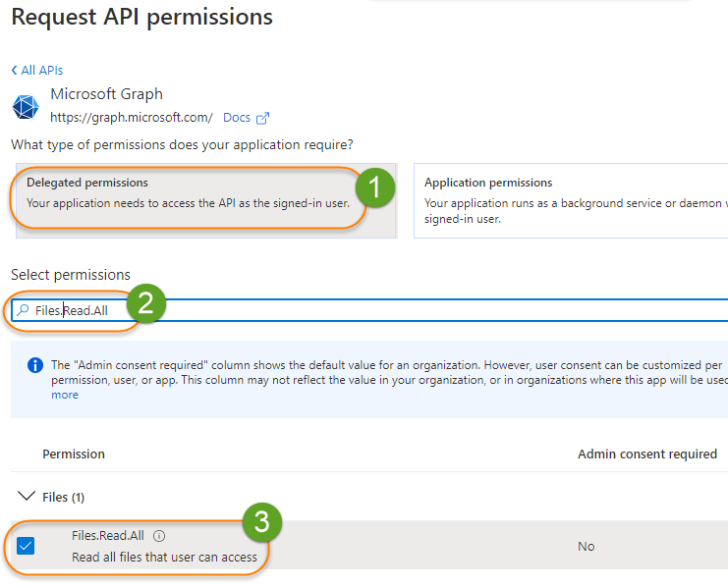
Task: Open the Docs link
Action: pos(237,118)
